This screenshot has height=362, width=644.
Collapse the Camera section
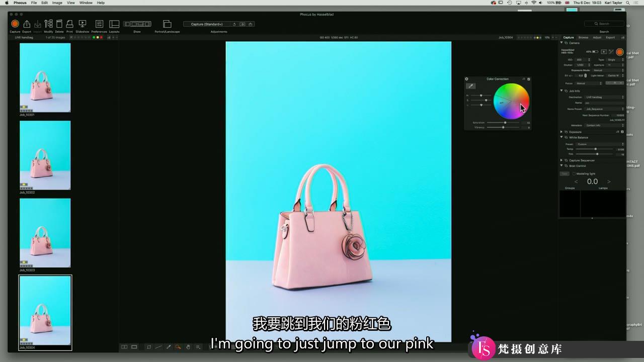coord(562,43)
